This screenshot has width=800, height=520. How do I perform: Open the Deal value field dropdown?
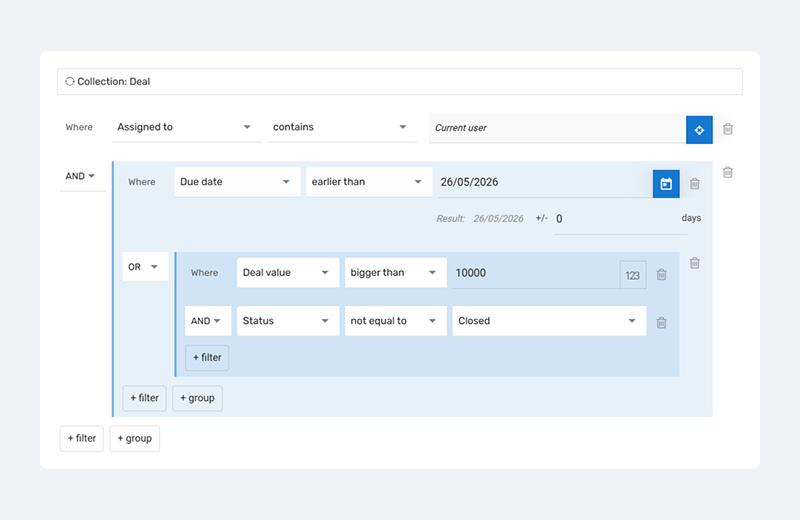click(x=288, y=273)
